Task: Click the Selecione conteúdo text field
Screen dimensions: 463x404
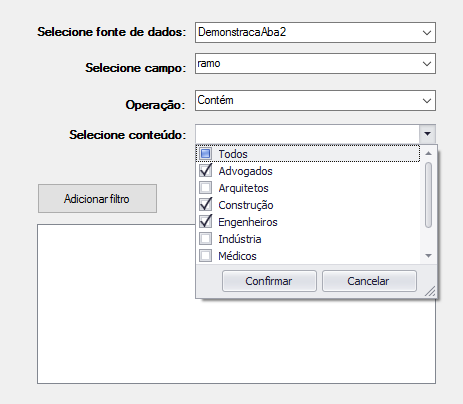Action: coord(307,134)
